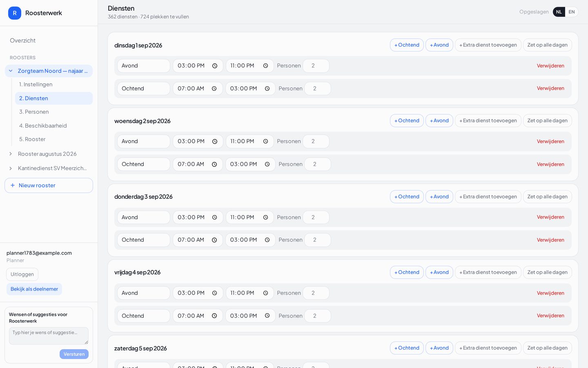Click Bekijk als deelnemer

pos(34,289)
